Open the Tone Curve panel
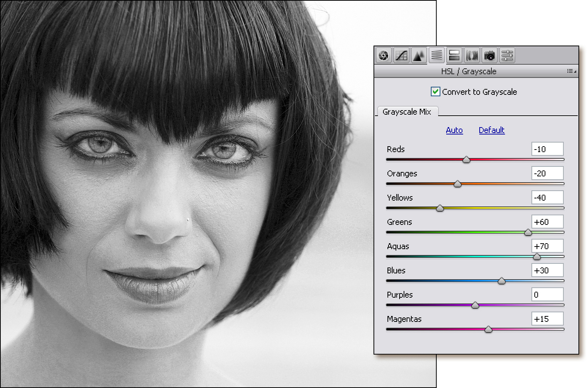Image resolution: width=588 pixels, height=388 pixels. [x=401, y=56]
